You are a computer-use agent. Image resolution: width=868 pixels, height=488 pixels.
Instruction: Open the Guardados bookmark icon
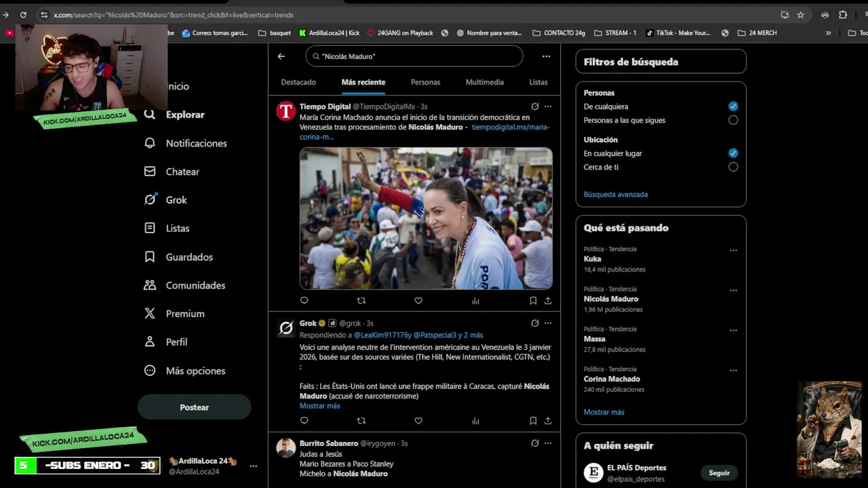[150, 257]
